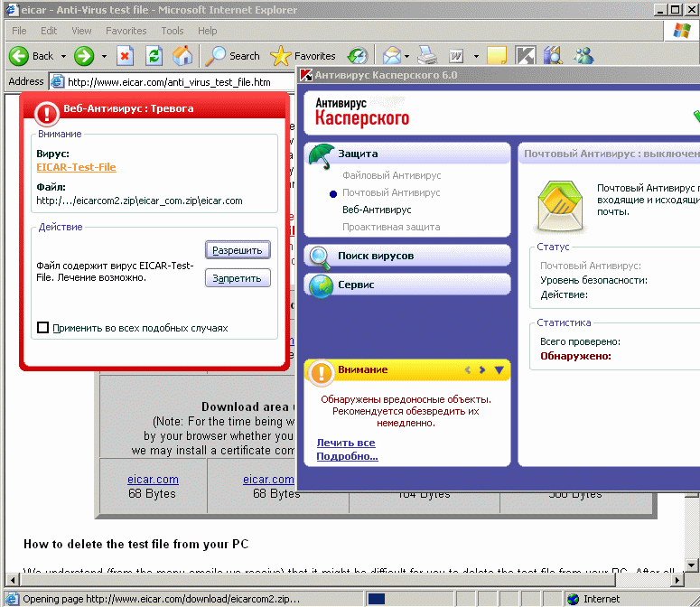
Task: Collapse the Внимание panel with the down triangle
Action: [x=499, y=369]
